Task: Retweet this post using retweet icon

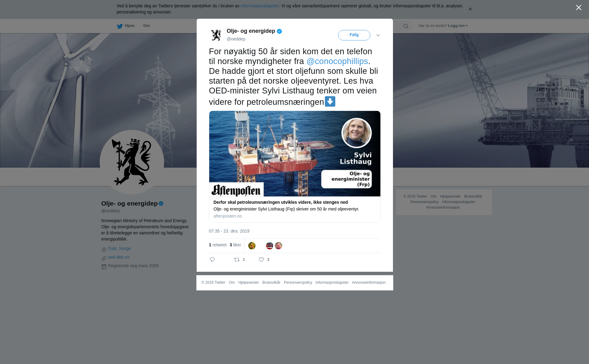Action: click(x=237, y=260)
